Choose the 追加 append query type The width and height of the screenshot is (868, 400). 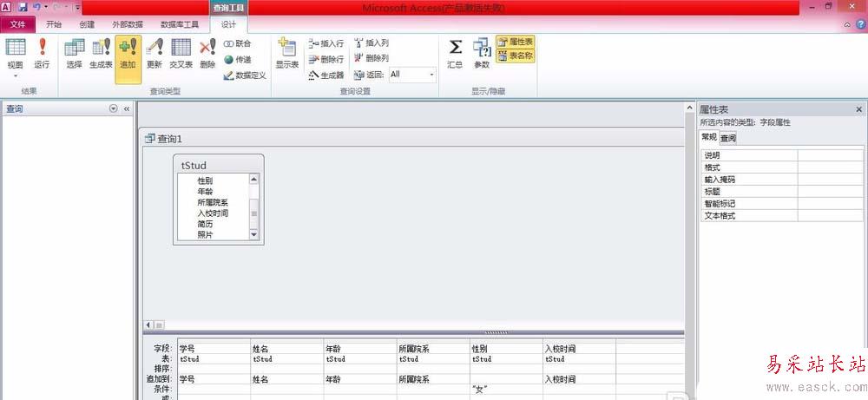click(x=128, y=59)
